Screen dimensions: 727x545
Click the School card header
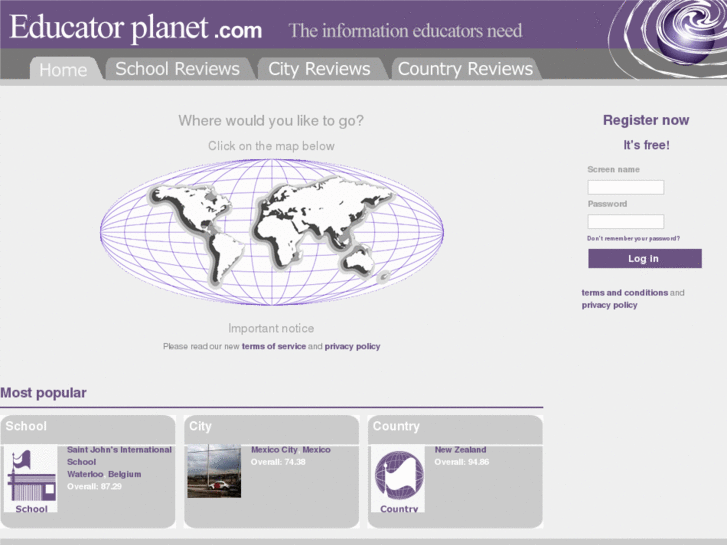point(88,429)
